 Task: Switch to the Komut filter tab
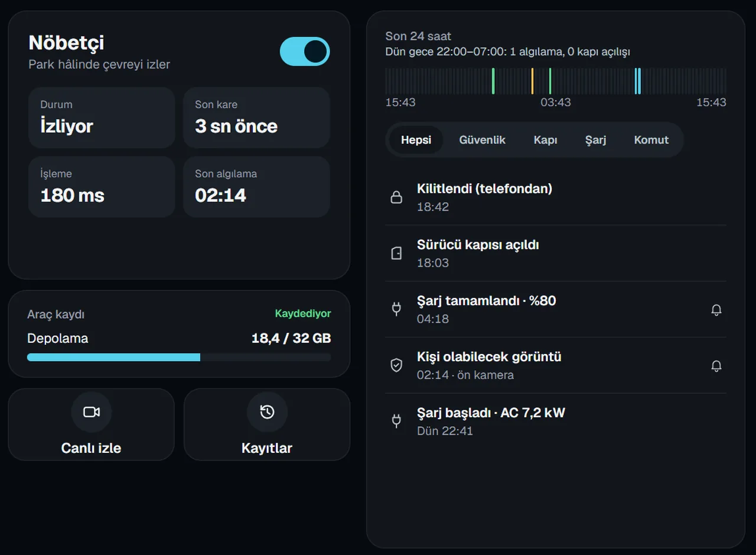tap(651, 140)
